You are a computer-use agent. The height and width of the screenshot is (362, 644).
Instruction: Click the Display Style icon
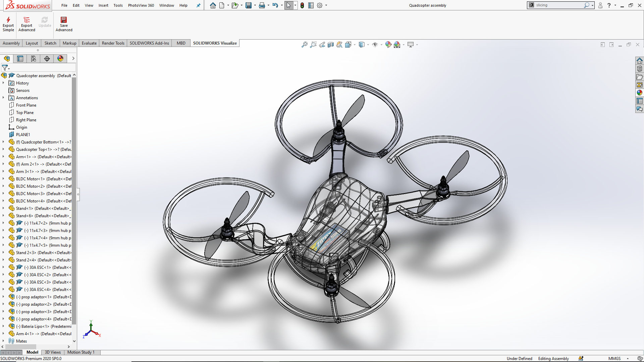pyautogui.click(x=362, y=45)
